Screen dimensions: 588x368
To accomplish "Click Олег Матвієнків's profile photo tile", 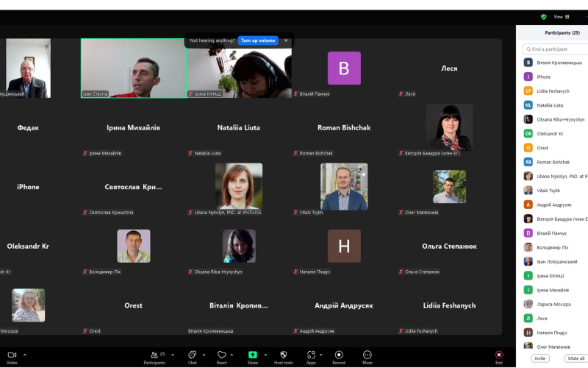I will point(449,187).
